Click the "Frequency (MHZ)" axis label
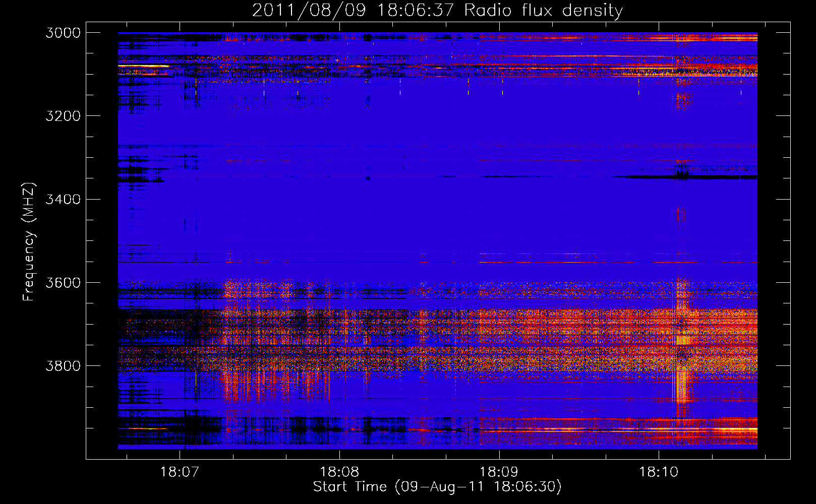816x504 pixels. pos(29,242)
